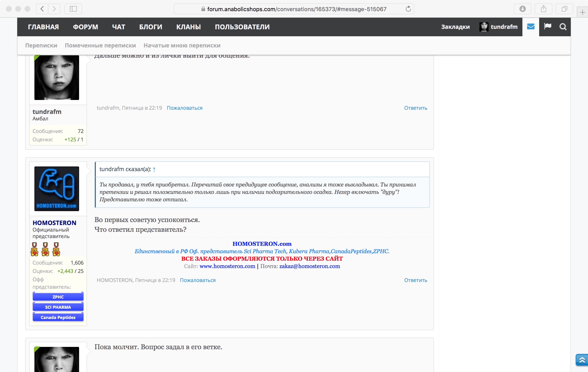The height and width of the screenshot is (372, 588).
Task: Open the ФОРУМ navigation menu item
Action: pyautogui.click(x=85, y=27)
